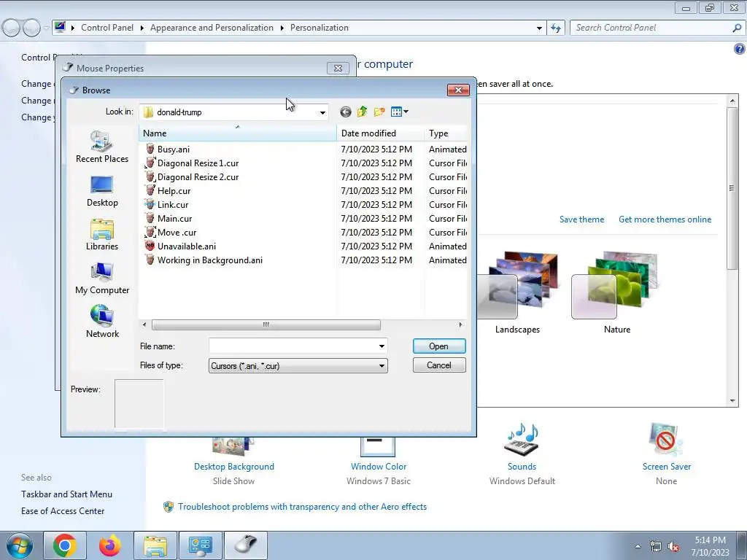Click Get more themes online link

(665, 219)
